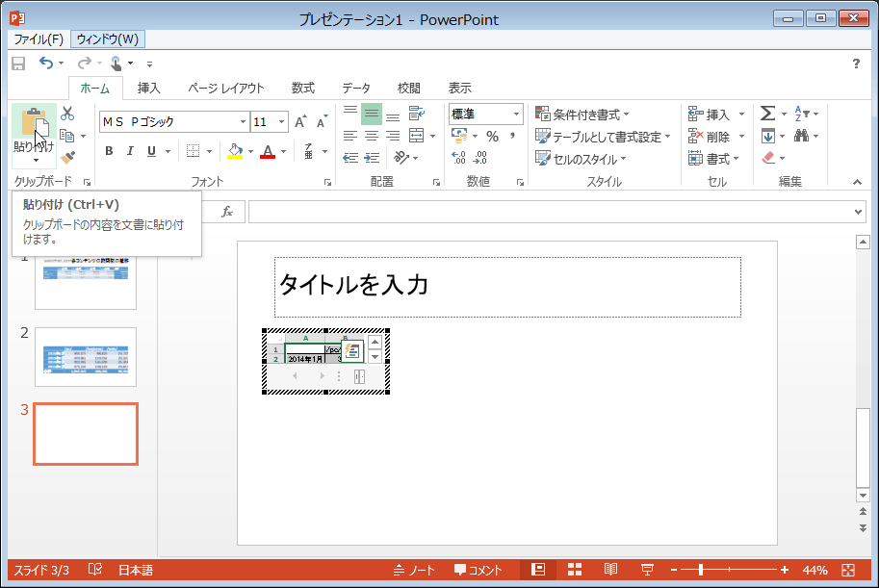Click the コメント button in status bar

pyautogui.click(x=478, y=570)
